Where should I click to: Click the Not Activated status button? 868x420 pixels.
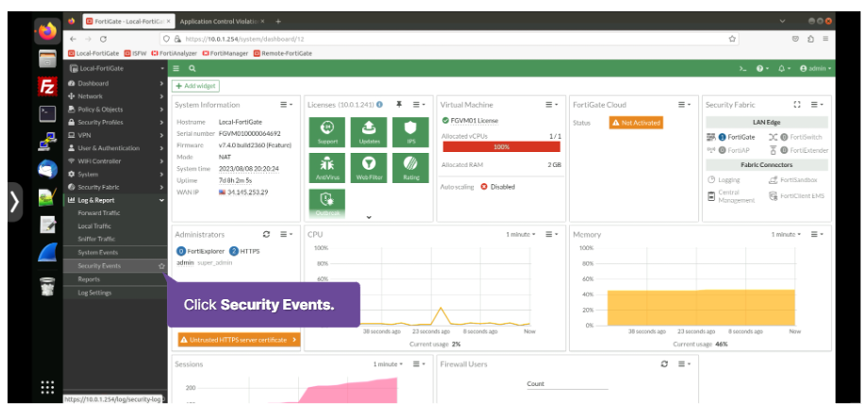(x=636, y=123)
